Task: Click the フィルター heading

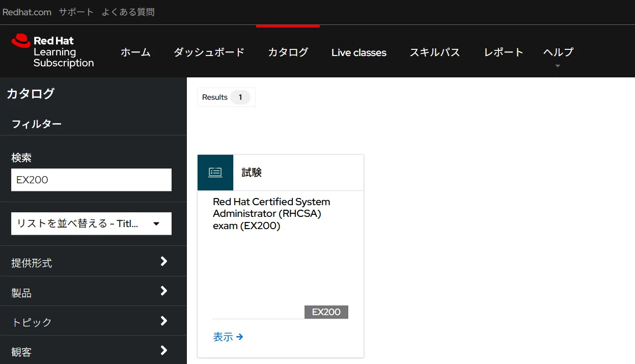Action: 37,124
